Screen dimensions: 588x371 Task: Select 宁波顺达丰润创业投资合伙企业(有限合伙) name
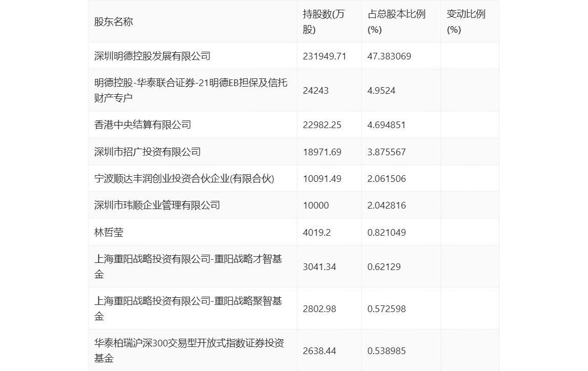coord(184,178)
